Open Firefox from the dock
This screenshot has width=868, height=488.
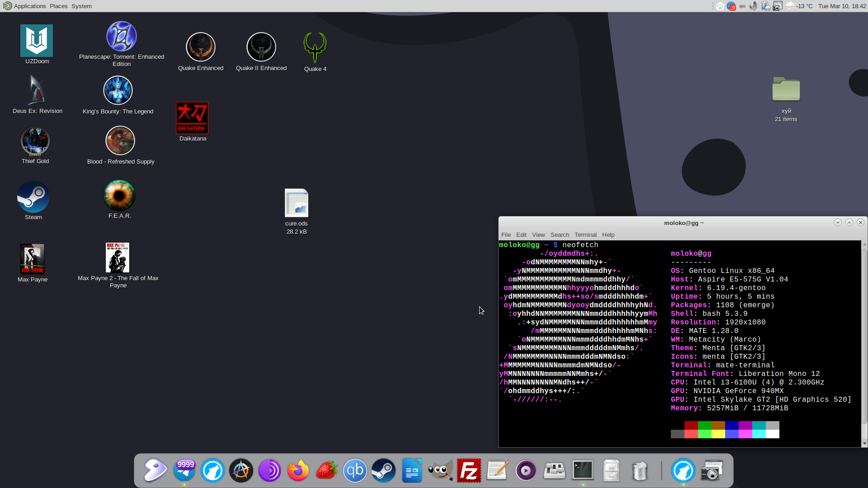298,471
